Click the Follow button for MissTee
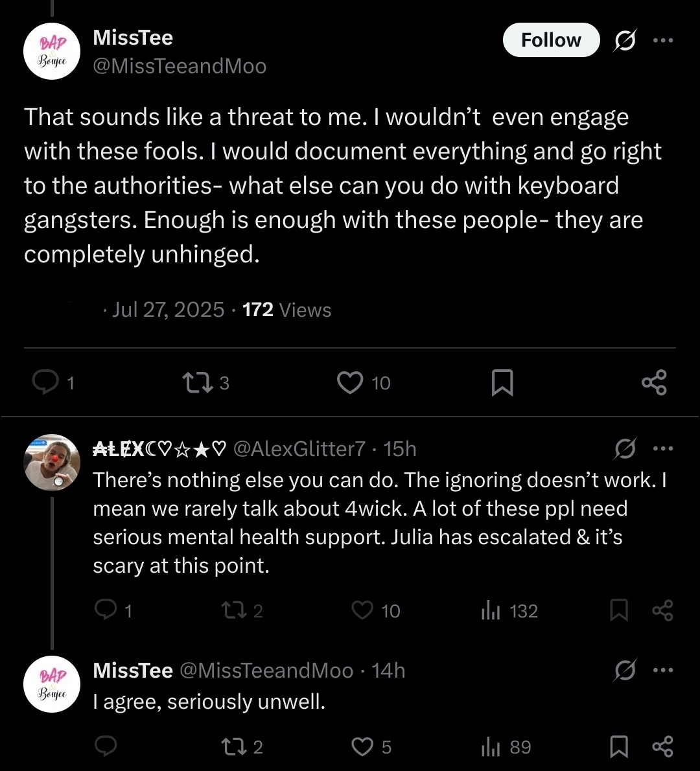The width and height of the screenshot is (700, 771). (551, 40)
